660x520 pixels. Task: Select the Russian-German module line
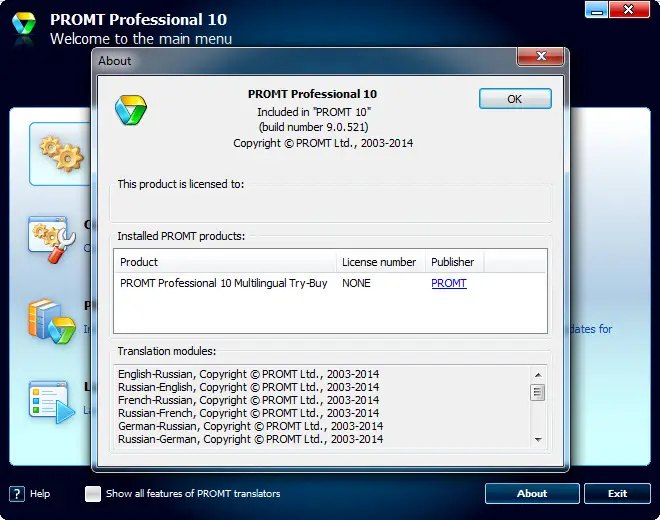pos(250,439)
